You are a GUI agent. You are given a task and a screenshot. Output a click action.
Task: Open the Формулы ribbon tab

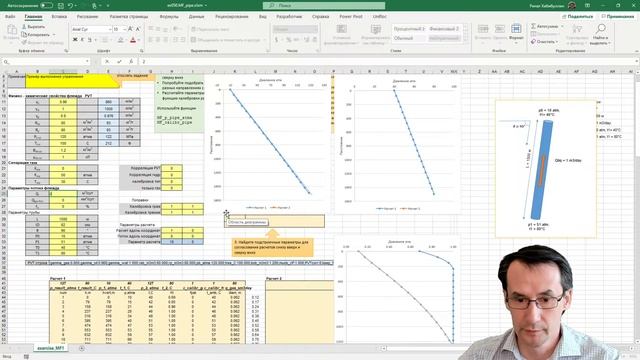(169, 17)
